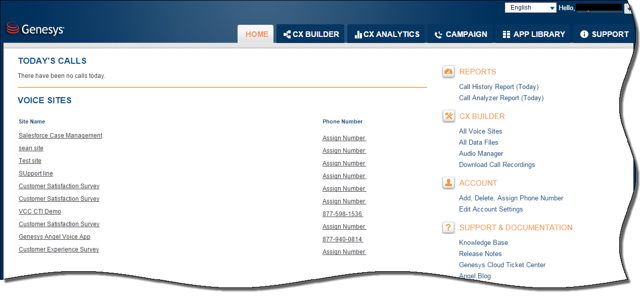
Task: Expand the user account dropdown arrow
Action: click(628, 8)
